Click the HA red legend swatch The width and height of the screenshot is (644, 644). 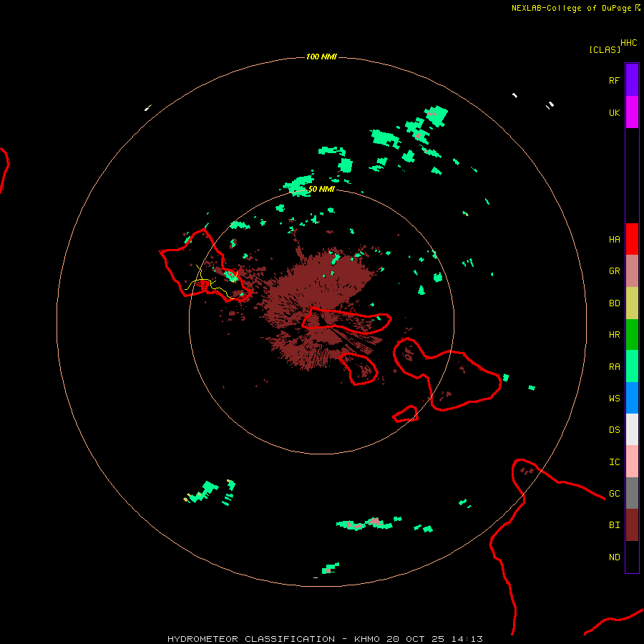tap(632, 239)
